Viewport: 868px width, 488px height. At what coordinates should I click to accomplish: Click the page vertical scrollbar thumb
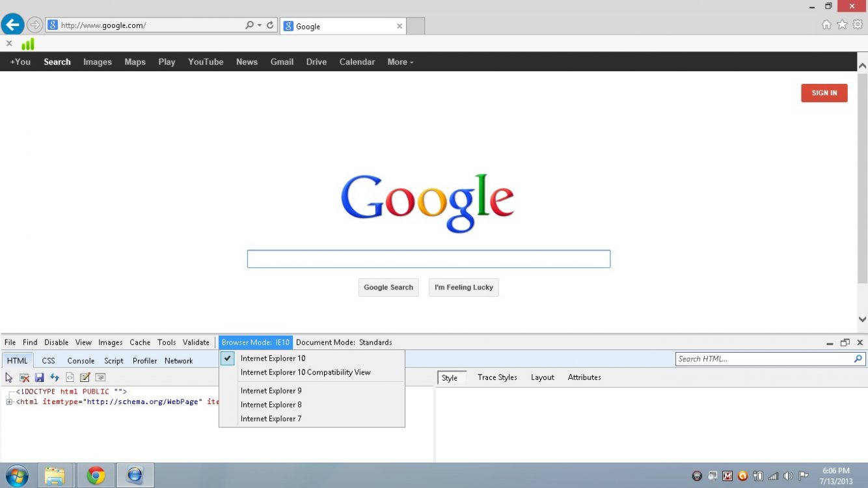click(x=862, y=179)
